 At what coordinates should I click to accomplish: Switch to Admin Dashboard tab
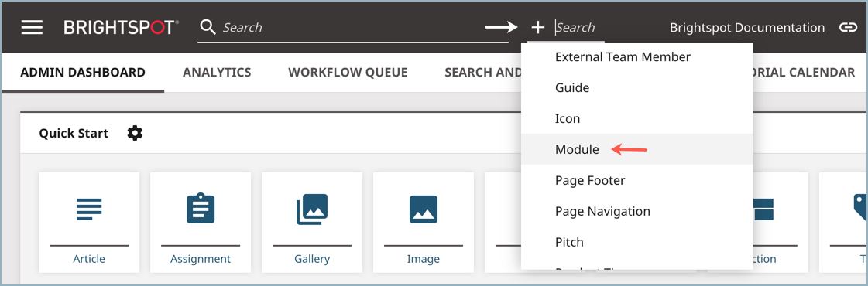(x=83, y=73)
